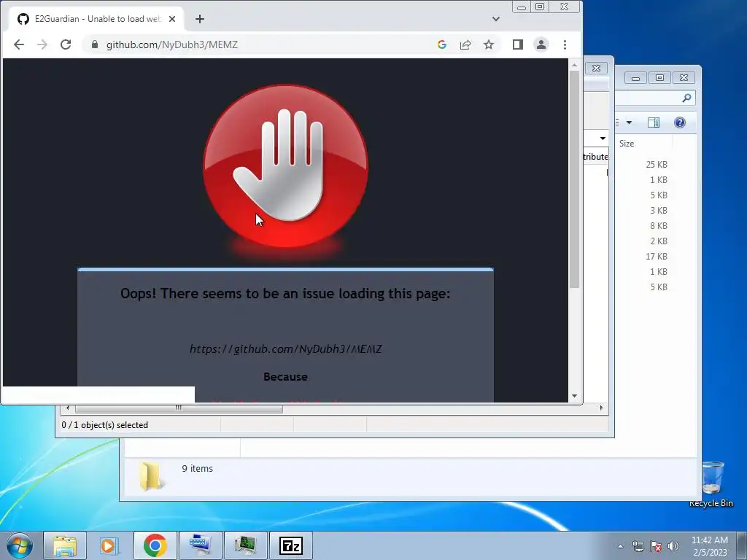View site information via the padlock icon
Viewport: 747px width, 560px height.
pos(95,44)
